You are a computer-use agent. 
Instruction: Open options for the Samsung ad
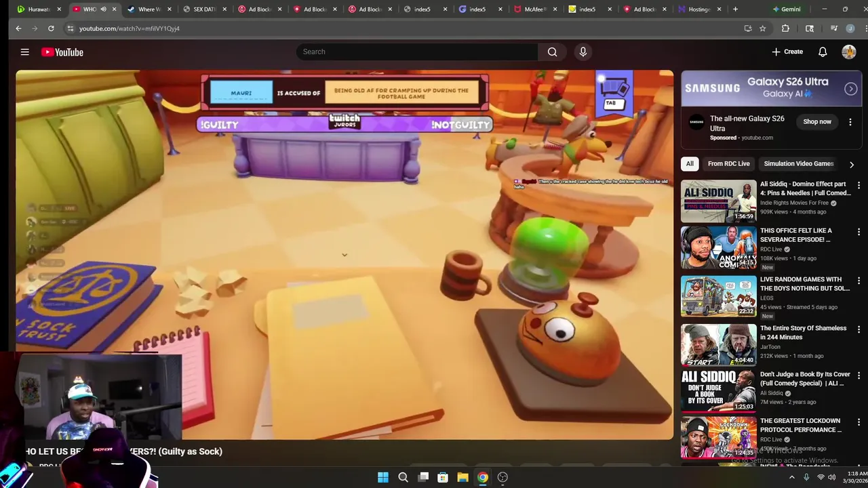click(850, 122)
